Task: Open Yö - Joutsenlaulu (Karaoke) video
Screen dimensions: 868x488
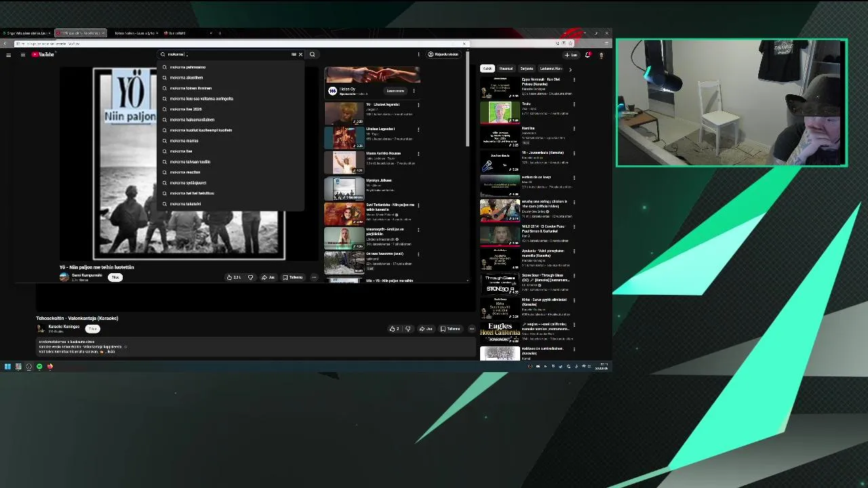Action: point(542,152)
